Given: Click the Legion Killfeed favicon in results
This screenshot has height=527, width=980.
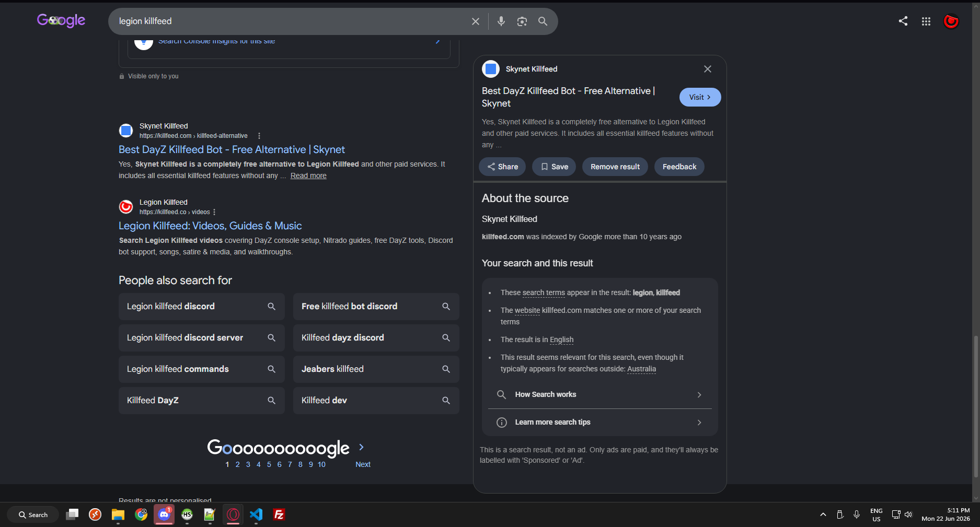Looking at the screenshot, I should pos(126,207).
